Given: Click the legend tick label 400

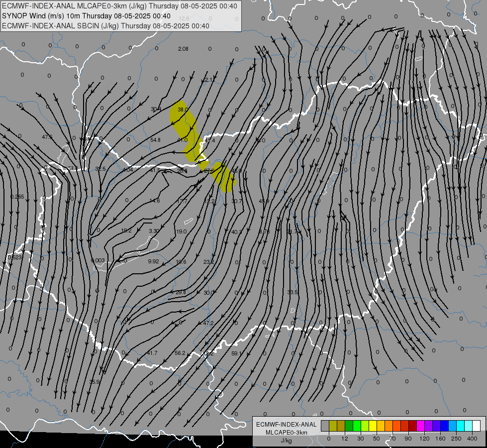Looking at the screenshot, I should pos(472,439).
